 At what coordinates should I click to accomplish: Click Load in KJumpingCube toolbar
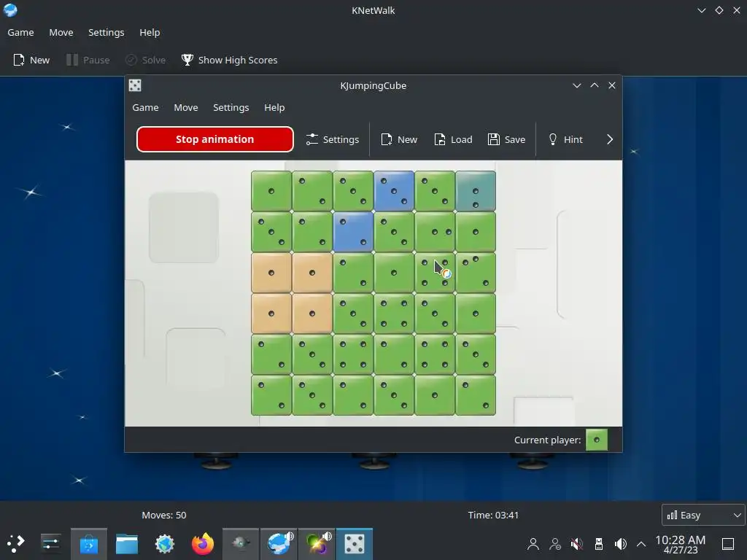[x=453, y=139]
